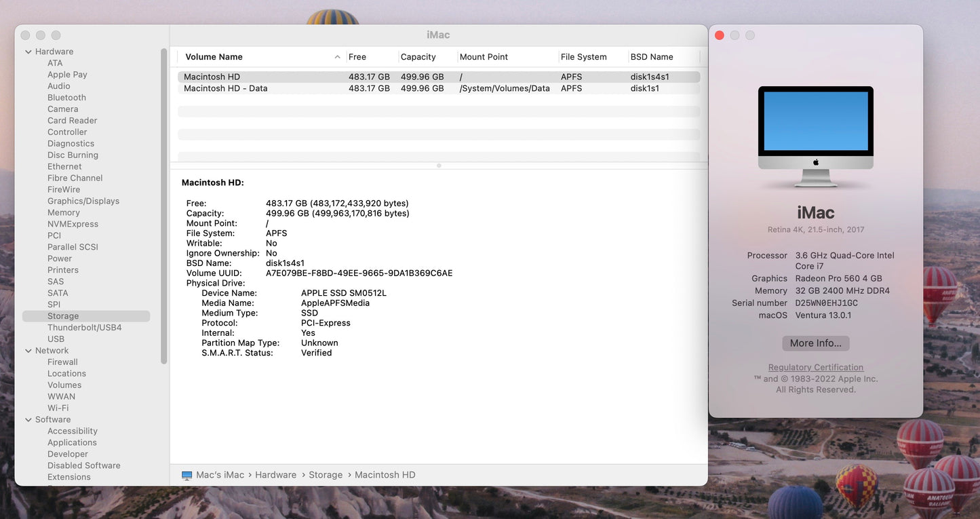The height and width of the screenshot is (519, 980).
Task: Select USB in the Hardware list
Action: tap(57, 339)
